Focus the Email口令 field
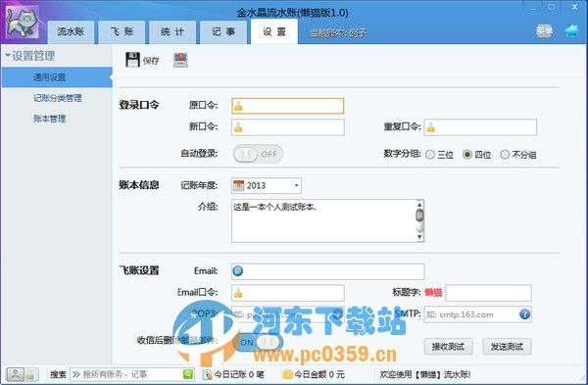Image resolution: width=588 pixels, height=385 pixels. click(287, 293)
